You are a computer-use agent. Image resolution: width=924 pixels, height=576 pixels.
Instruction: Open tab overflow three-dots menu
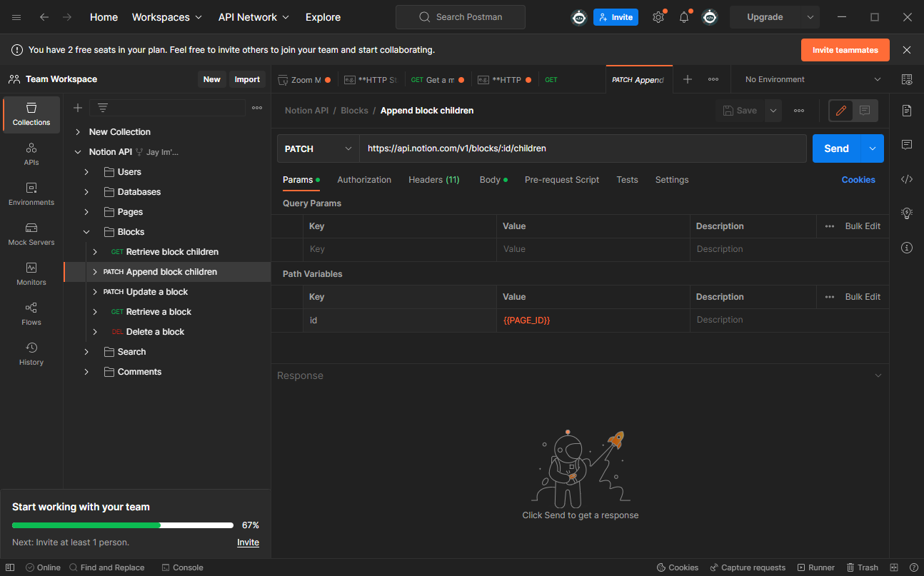pos(713,79)
